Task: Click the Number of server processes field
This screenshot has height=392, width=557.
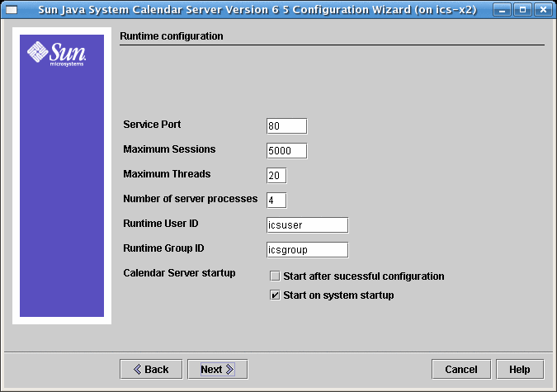Action: pyautogui.click(x=276, y=200)
